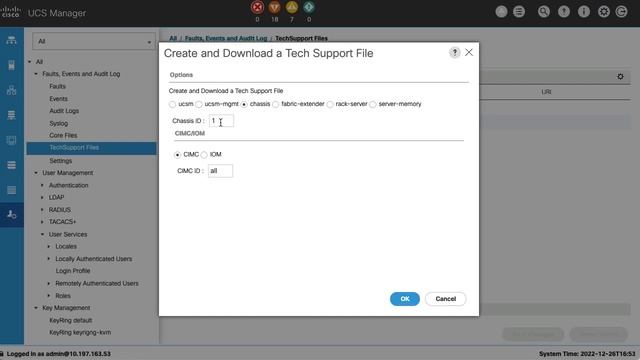This screenshot has height=360, width=640.
Task: Click the warnings teal icon
Action: 309,7
